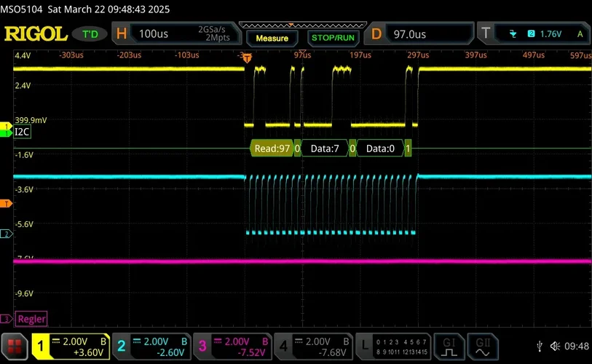Toggle channel 2 cyan panel

tap(151, 346)
